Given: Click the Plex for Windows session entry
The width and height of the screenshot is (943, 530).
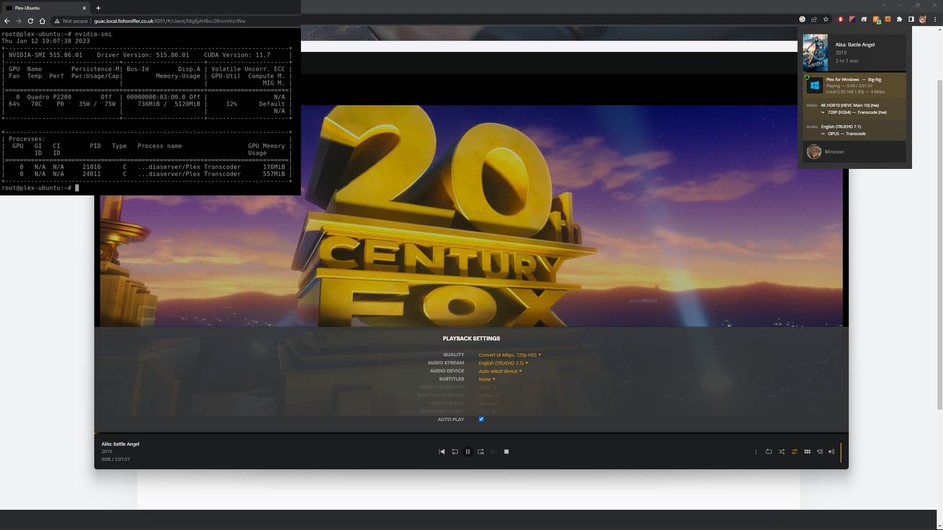Looking at the screenshot, I should click(855, 85).
